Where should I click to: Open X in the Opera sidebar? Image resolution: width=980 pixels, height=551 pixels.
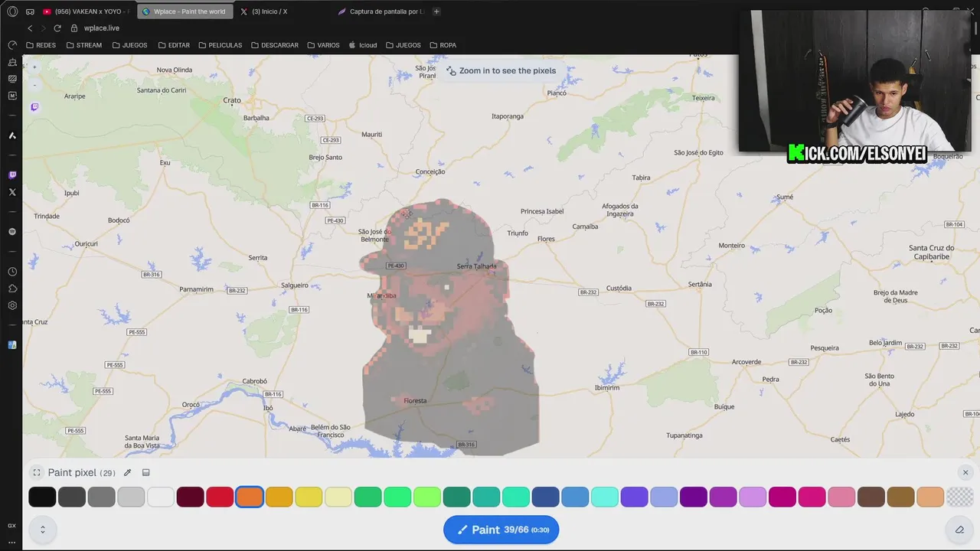click(x=12, y=192)
